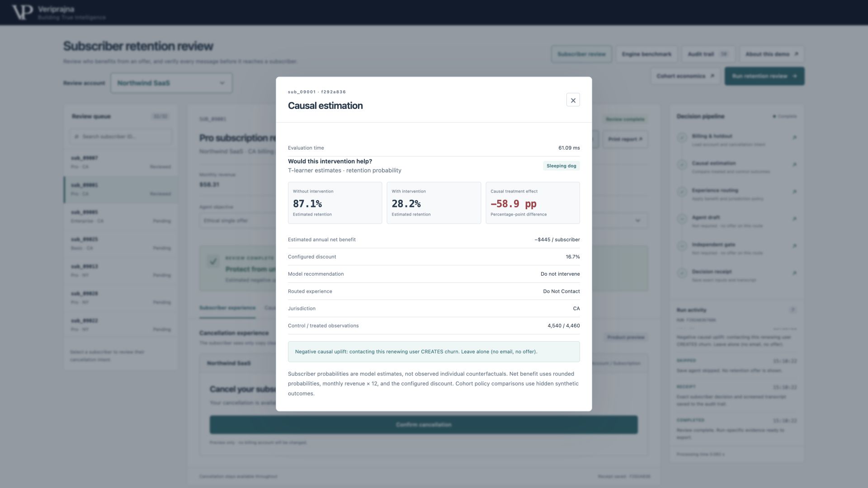Image resolution: width=868 pixels, height=488 pixels.
Task: Run retention review
Action: [764, 76]
